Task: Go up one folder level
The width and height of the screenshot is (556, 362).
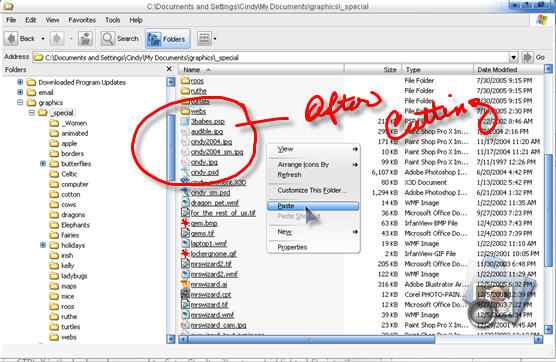Action: [x=85, y=38]
